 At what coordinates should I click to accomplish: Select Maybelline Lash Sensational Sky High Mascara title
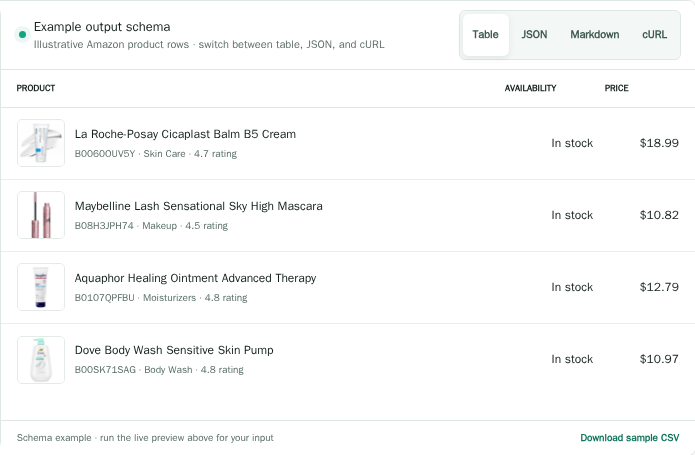point(199,206)
